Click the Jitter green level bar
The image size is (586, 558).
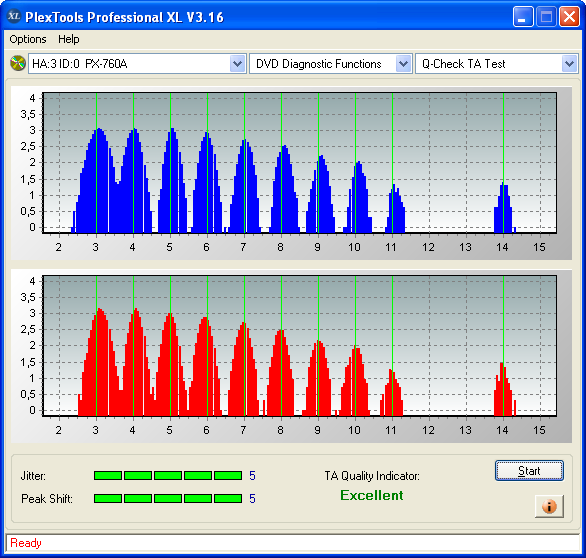[168, 475]
